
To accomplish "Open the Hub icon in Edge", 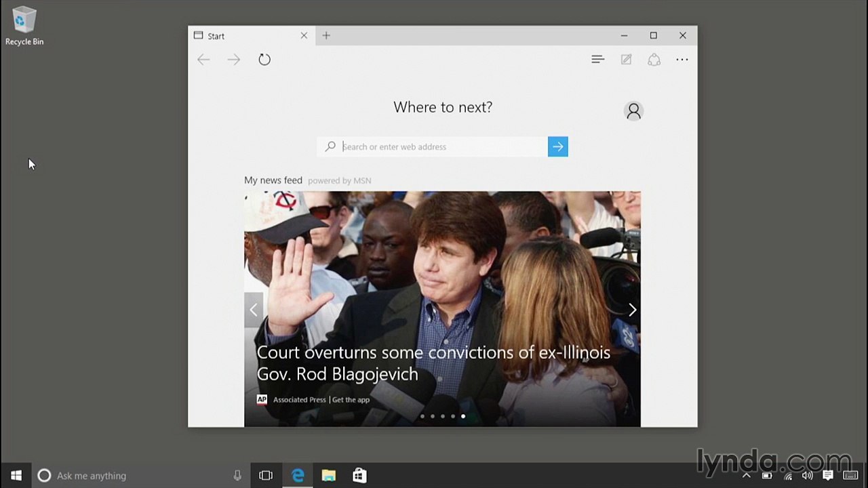I will click(x=597, y=60).
